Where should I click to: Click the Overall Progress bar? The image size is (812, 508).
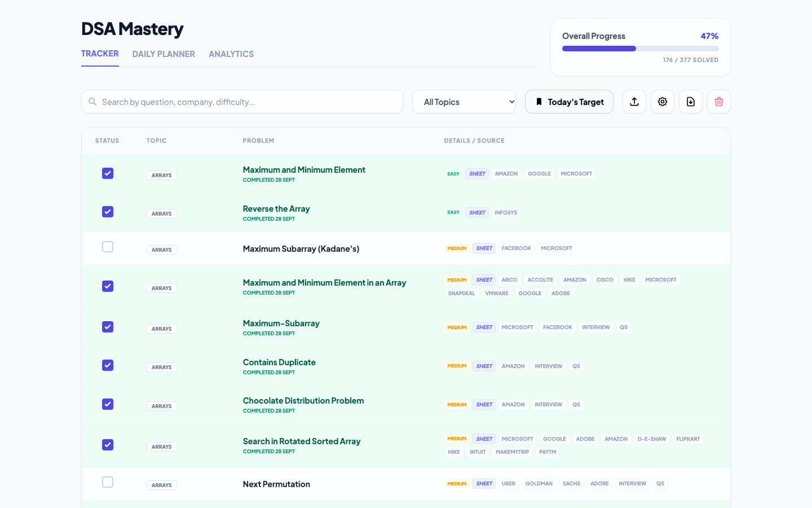641,49
